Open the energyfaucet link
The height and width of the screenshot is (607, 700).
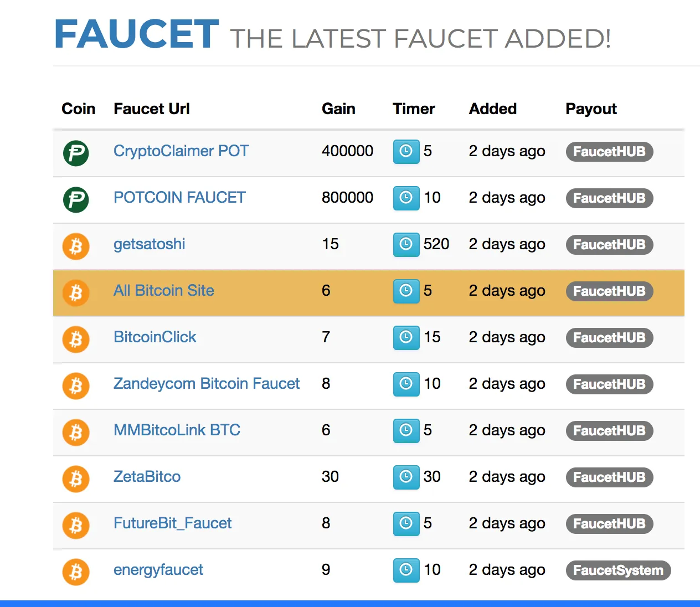[158, 570]
